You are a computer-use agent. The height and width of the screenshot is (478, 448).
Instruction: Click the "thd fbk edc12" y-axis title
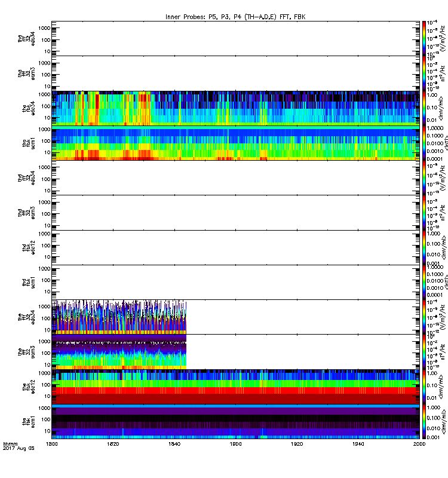coord(28,247)
